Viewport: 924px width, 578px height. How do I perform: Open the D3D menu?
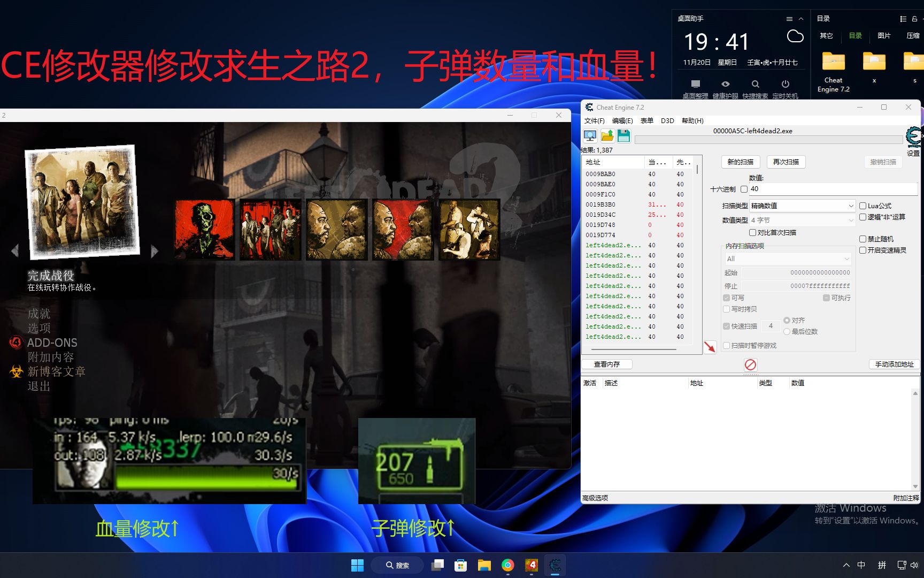667,121
